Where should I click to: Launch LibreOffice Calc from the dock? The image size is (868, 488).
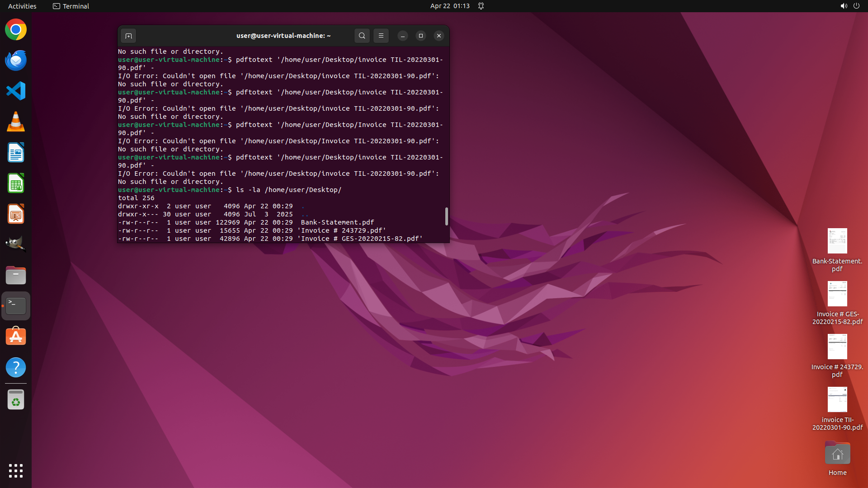click(16, 183)
